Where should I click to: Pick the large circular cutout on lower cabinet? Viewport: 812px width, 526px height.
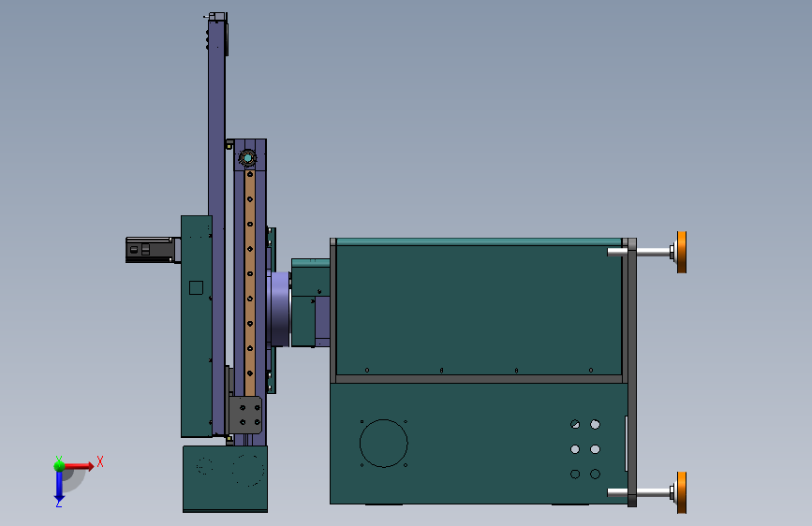pos(384,443)
